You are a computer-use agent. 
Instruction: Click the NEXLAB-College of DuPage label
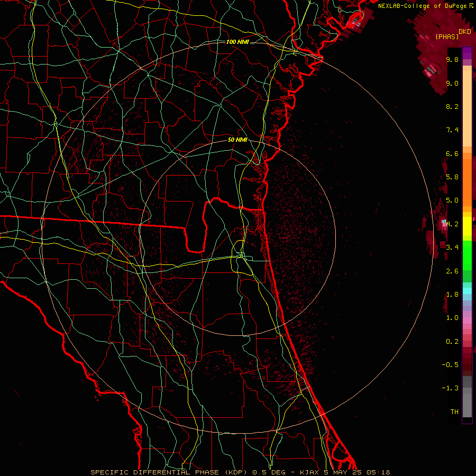(422, 6)
